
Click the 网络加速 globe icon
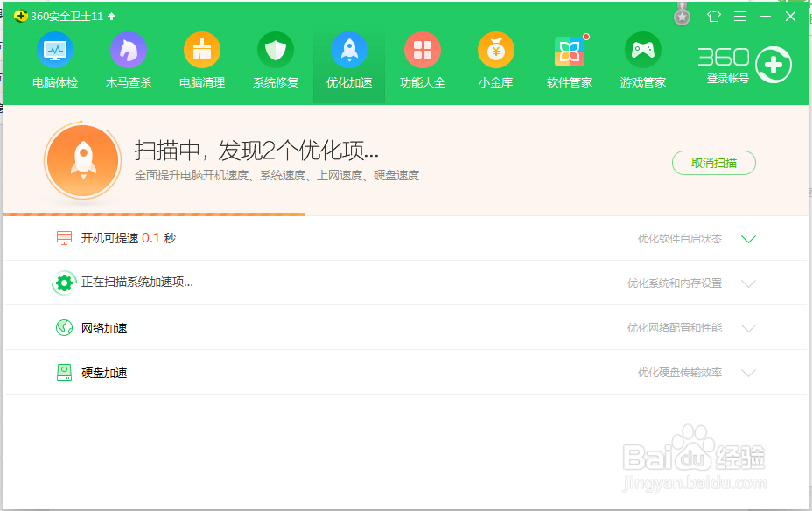[x=64, y=327]
